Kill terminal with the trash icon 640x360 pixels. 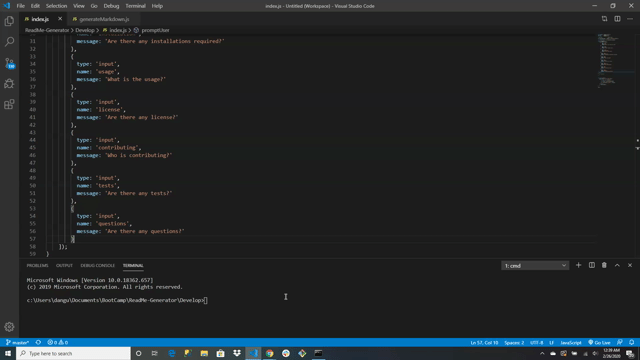tap(604, 265)
